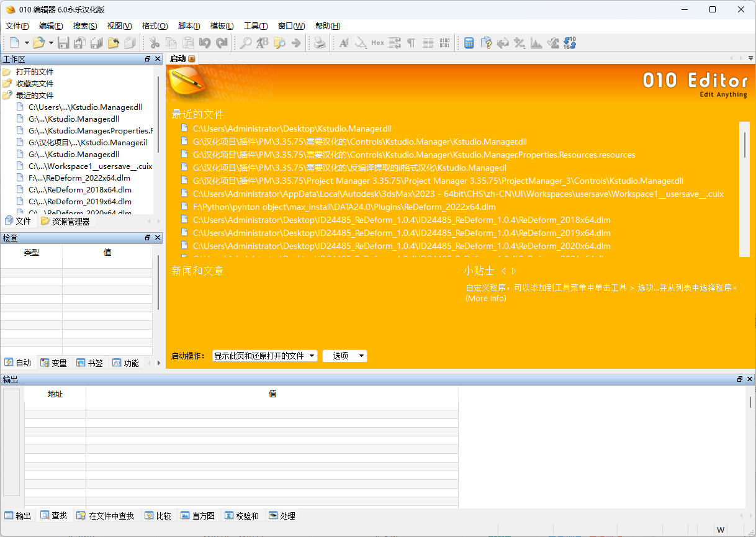Select 收藏夹文件 in the workspace tree

click(x=35, y=84)
